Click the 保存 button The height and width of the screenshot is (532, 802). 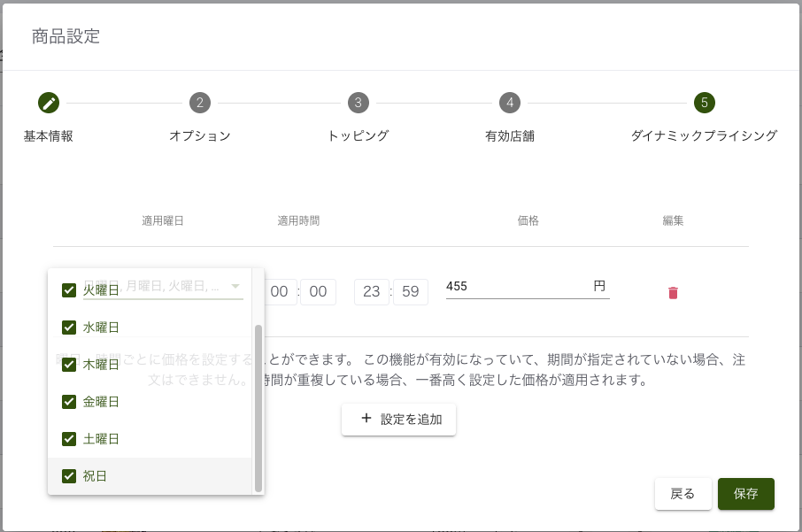(x=745, y=494)
